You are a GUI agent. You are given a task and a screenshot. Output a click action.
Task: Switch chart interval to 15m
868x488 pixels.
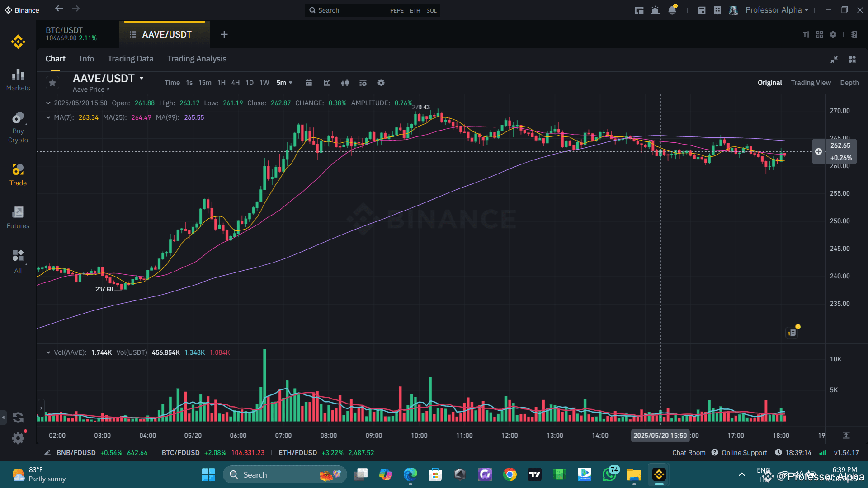205,83
